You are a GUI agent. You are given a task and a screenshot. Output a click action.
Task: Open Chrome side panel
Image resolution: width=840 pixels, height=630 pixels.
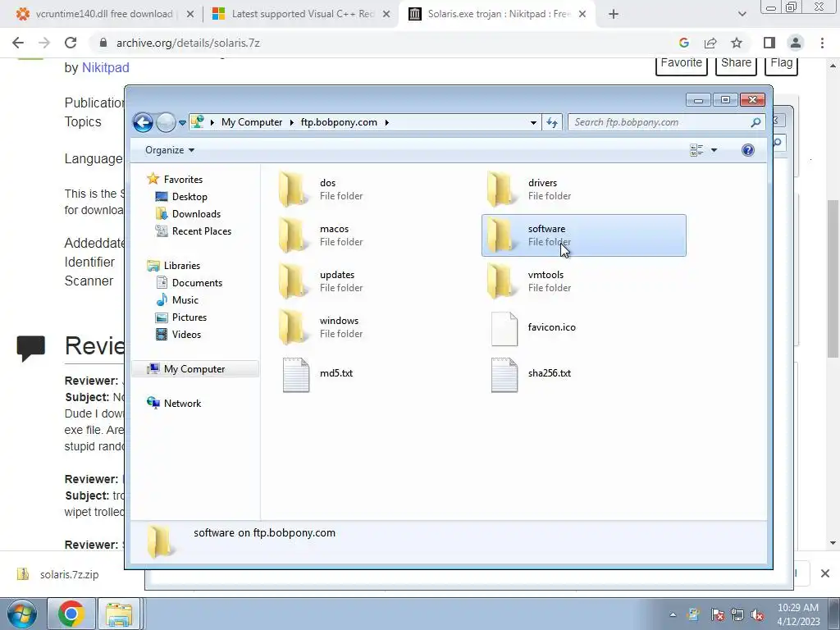[x=769, y=43]
